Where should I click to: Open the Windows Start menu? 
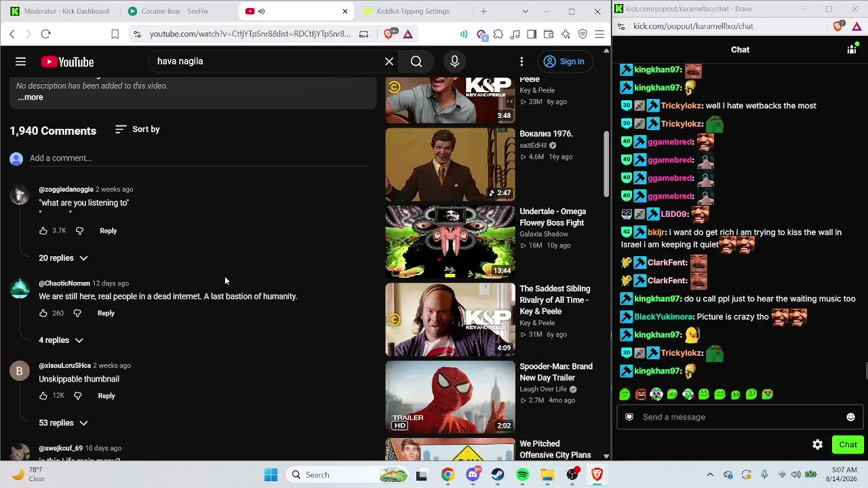[271, 475]
